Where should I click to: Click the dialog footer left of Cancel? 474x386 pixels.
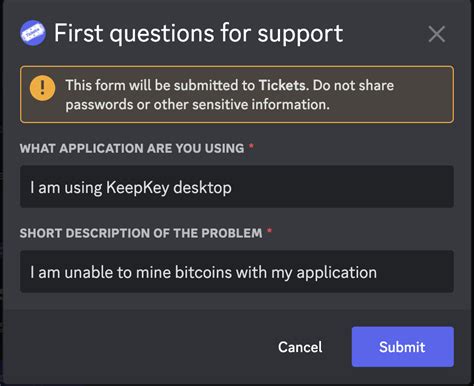coord(140,347)
